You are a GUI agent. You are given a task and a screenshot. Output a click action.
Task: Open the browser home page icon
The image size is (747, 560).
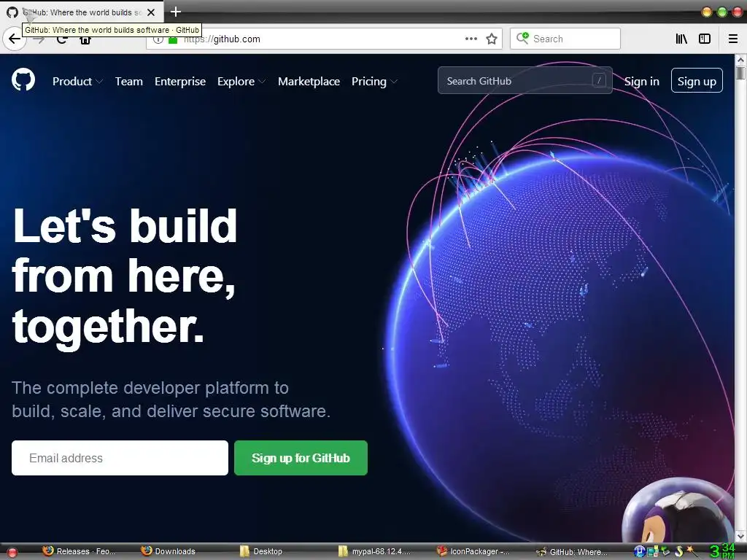(x=85, y=39)
